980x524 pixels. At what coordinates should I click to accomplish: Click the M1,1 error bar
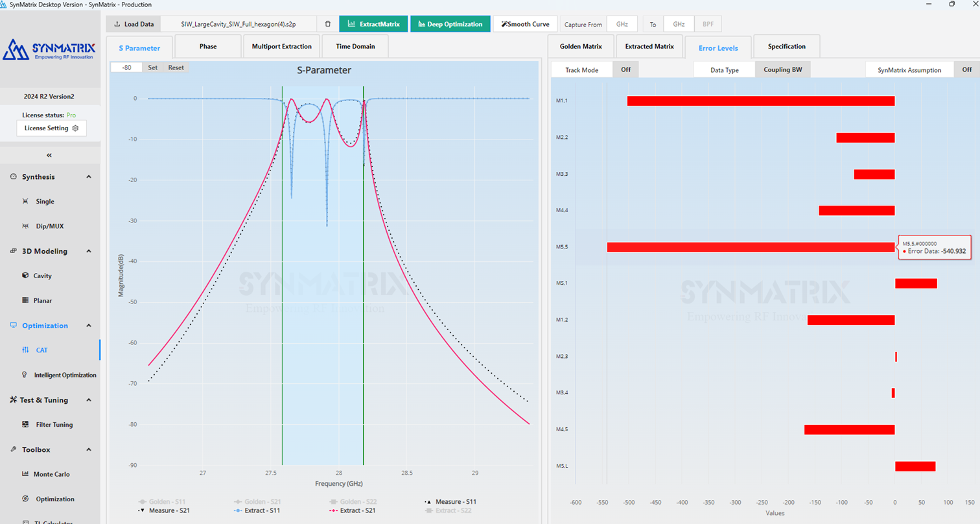(761, 101)
